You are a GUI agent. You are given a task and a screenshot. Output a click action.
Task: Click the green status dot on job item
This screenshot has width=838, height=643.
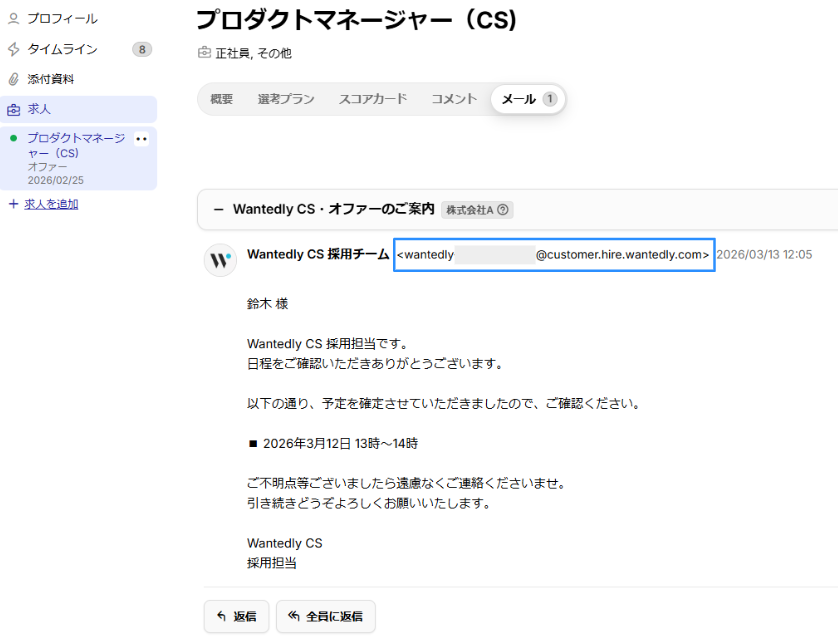point(13,138)
